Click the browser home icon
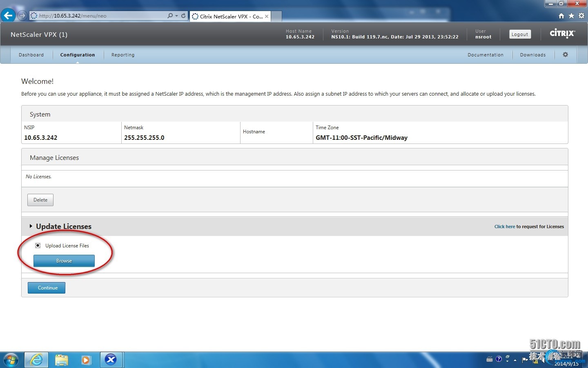This screenshot has height=368, width=588. coord(561,16)
